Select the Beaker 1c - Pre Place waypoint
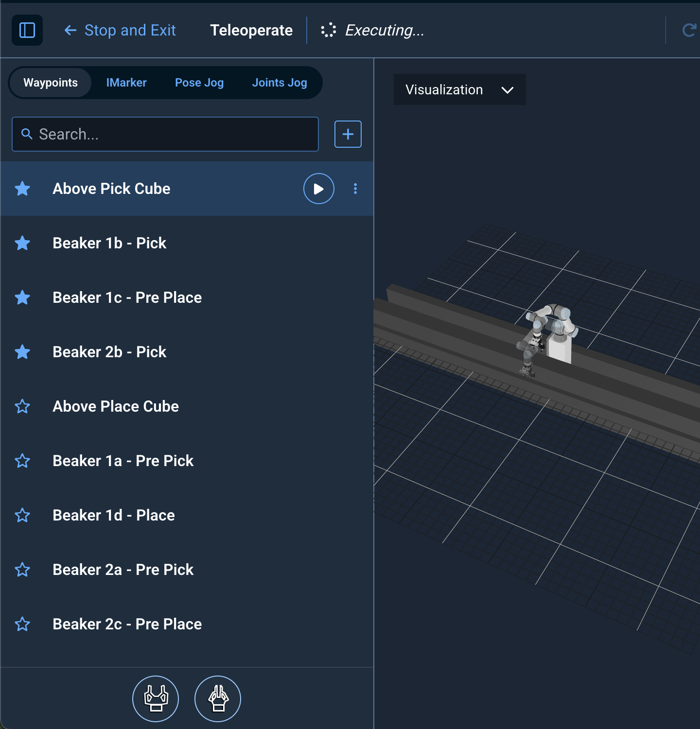Screen dimensions: 700x729 pos(187,297)
